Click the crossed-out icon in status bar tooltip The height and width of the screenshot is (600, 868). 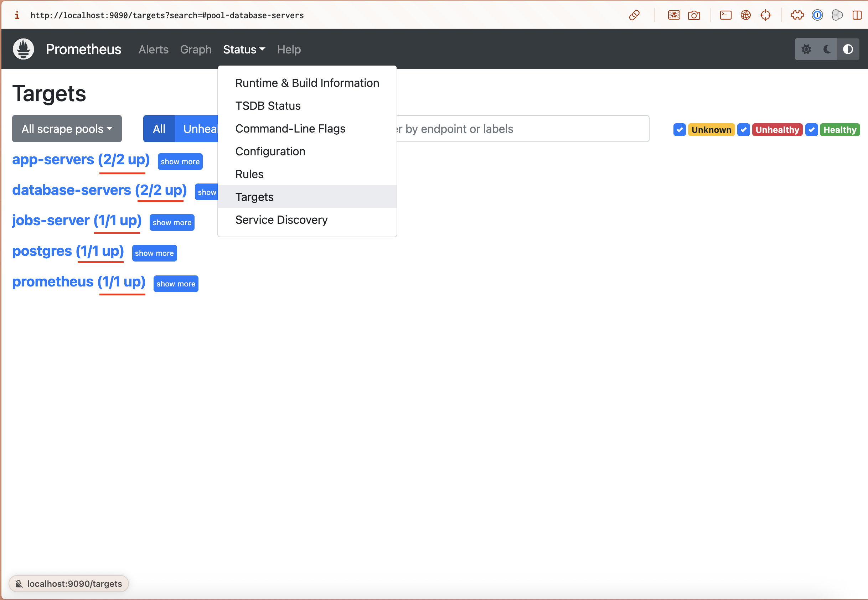19,584
